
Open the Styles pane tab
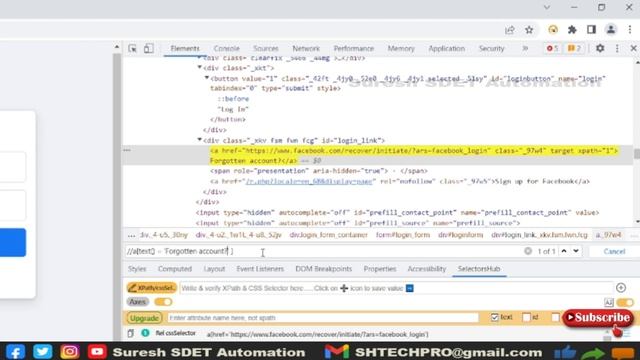point(137,269)
